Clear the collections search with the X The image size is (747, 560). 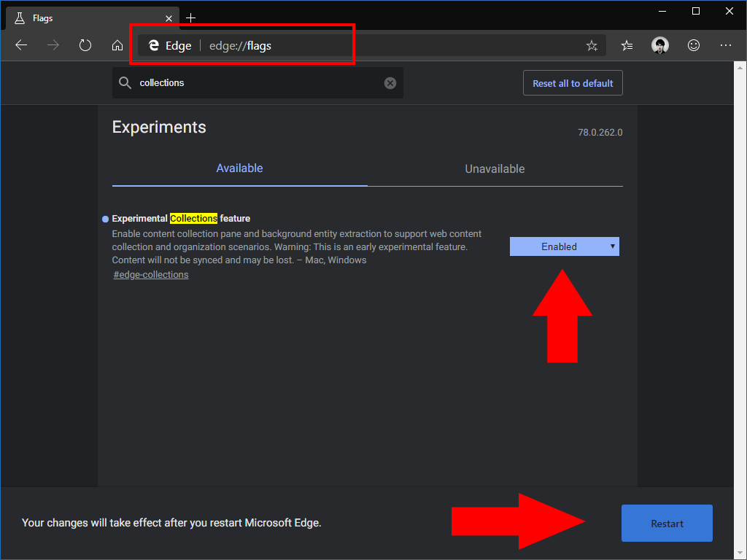point(390,82)
